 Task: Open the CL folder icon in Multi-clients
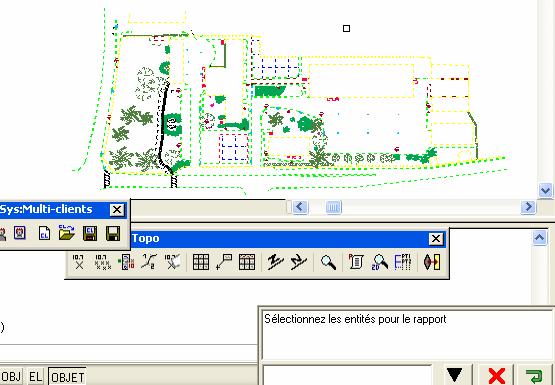pyautogui.click(x=67, y=233)
